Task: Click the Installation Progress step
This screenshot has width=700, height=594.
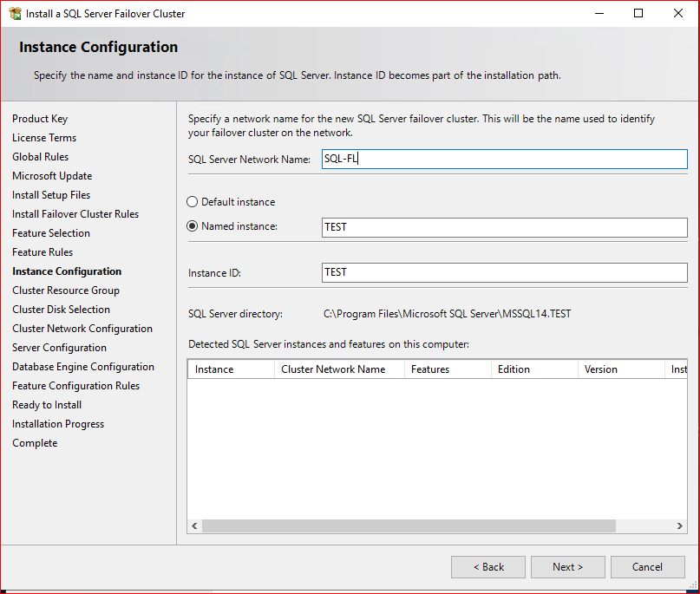Action: click(58, 424)
